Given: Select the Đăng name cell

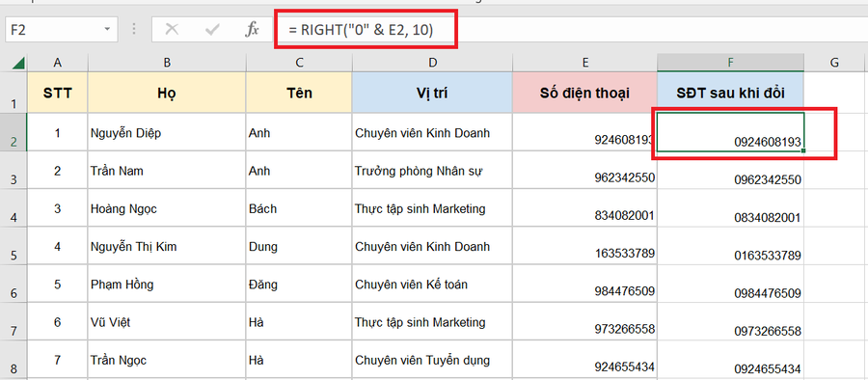Looking at the screenshot, I should pyautogui.click(x=299, y=285).
